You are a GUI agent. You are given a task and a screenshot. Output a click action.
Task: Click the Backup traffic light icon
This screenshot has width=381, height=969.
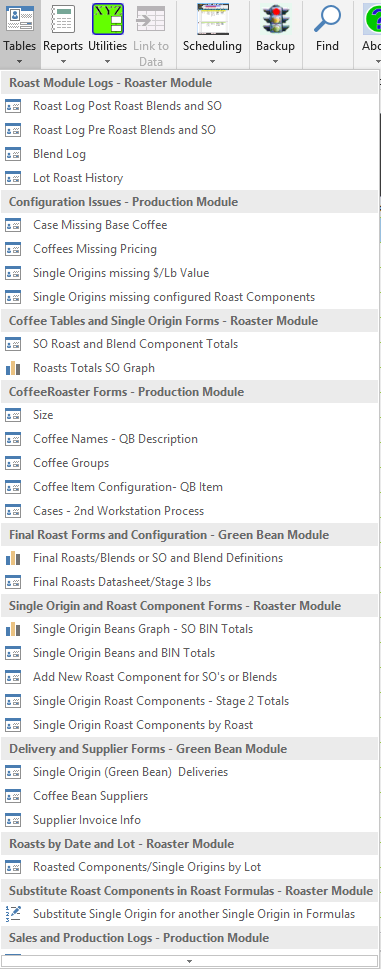(275, 18)
